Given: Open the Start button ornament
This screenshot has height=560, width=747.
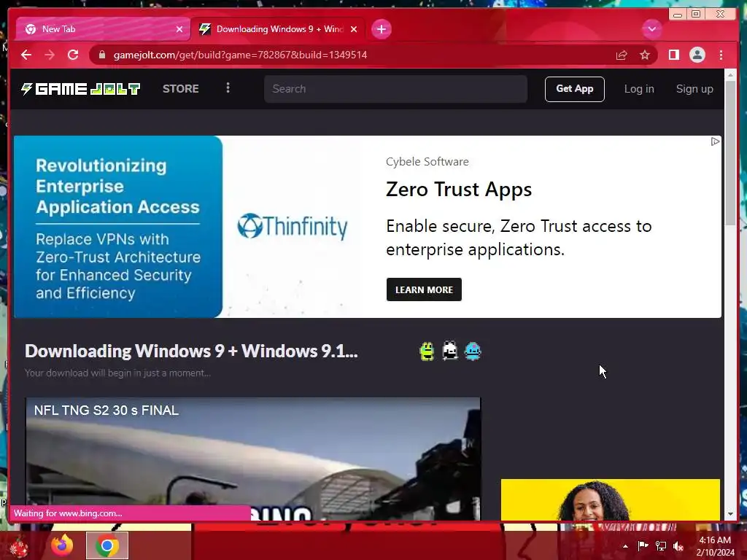Looking at the screenshot, I should click(x=18, y=547).
